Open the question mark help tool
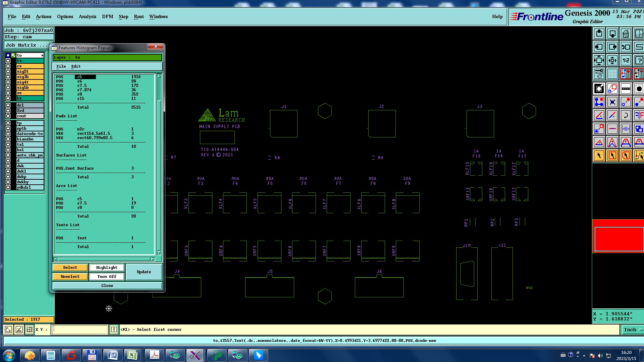The height and width of the screenshot is (362, 644). click(639, 60)
